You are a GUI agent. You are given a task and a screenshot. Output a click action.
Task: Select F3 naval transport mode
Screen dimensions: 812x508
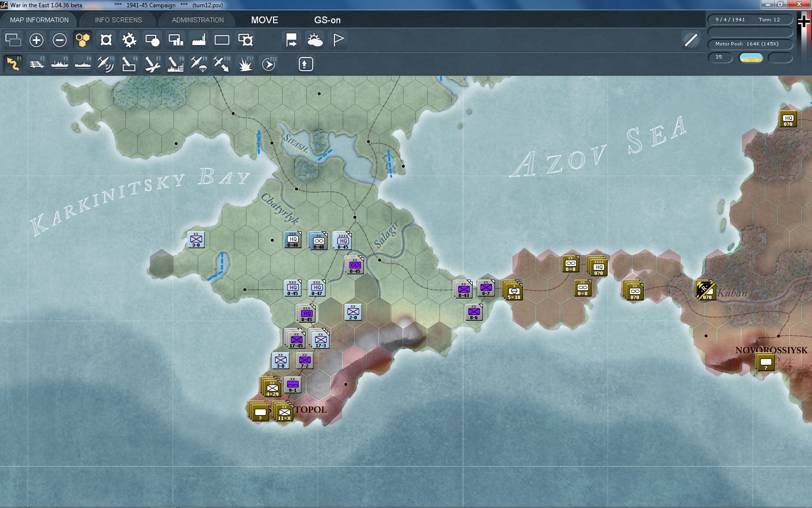(x=60, y=64)
